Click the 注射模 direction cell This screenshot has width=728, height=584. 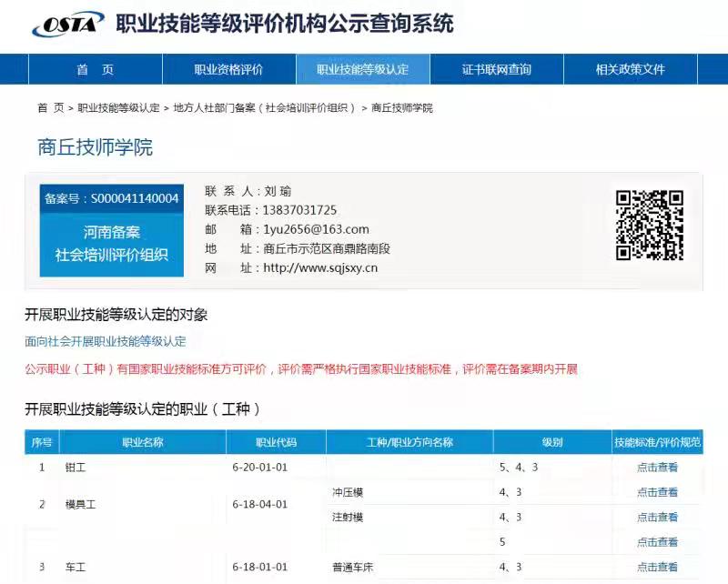tap(348, 518)
